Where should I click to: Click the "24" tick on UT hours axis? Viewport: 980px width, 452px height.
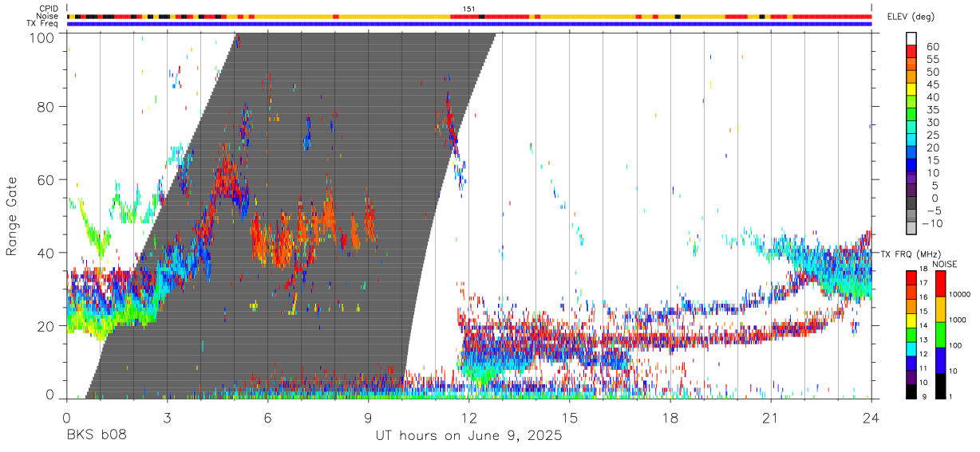871,417
